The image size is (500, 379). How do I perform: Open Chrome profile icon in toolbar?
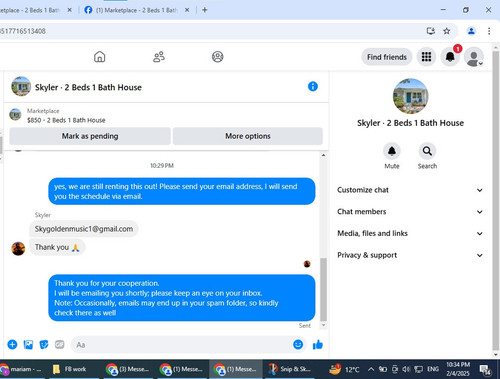tap(471, 31)
